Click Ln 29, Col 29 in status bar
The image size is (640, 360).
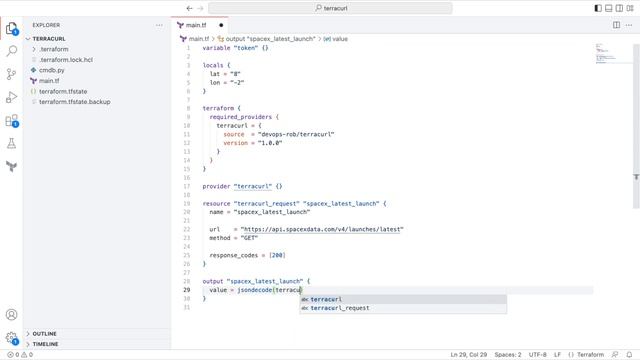[469, 355]
